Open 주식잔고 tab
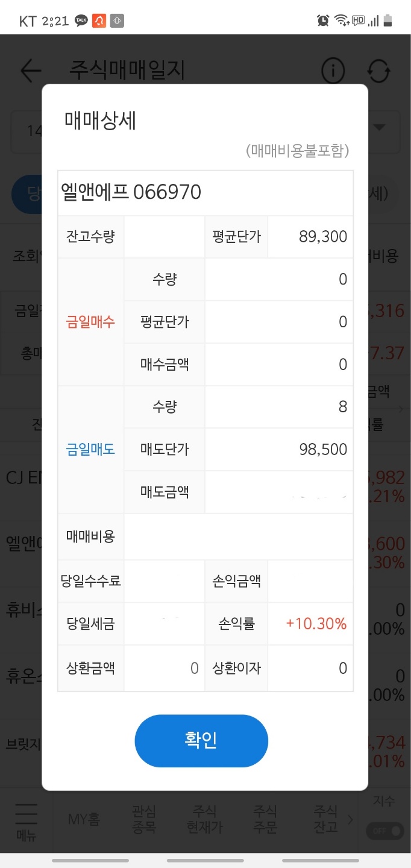The height and width of the screenshot is (868, 411). coord(325,819)
